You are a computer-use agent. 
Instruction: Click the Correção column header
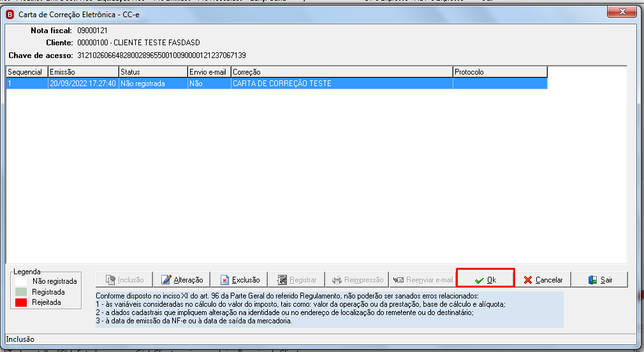342,72
